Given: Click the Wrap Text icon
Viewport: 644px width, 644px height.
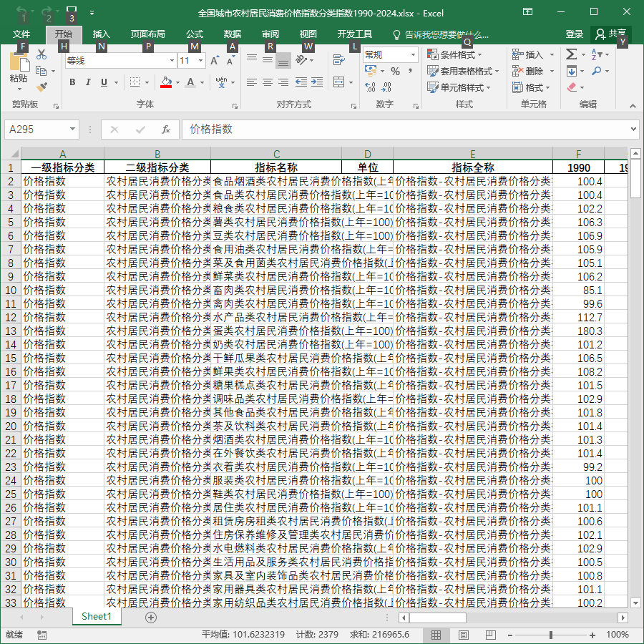Looking at the screenshot, I should (339, 60).
